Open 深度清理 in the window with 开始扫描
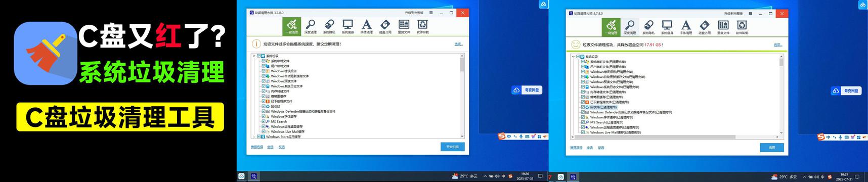Image resolution: width=868 pixels, height=182 pixels. point(311,26)
